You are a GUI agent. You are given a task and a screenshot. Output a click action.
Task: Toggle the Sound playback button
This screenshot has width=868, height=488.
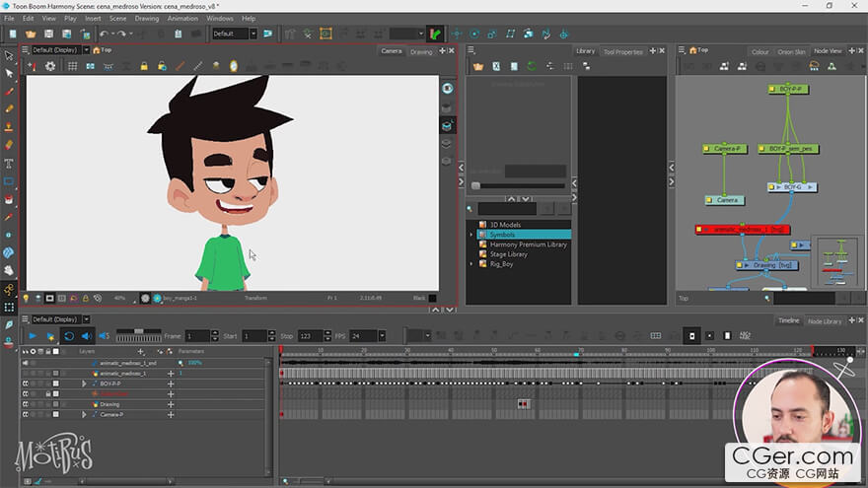[x=87, y=336]
